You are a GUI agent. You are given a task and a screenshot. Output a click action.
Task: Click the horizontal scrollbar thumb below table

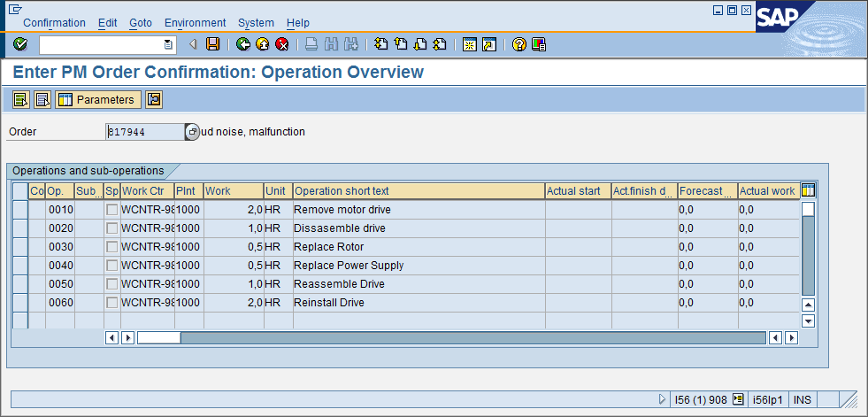point(159,337)
